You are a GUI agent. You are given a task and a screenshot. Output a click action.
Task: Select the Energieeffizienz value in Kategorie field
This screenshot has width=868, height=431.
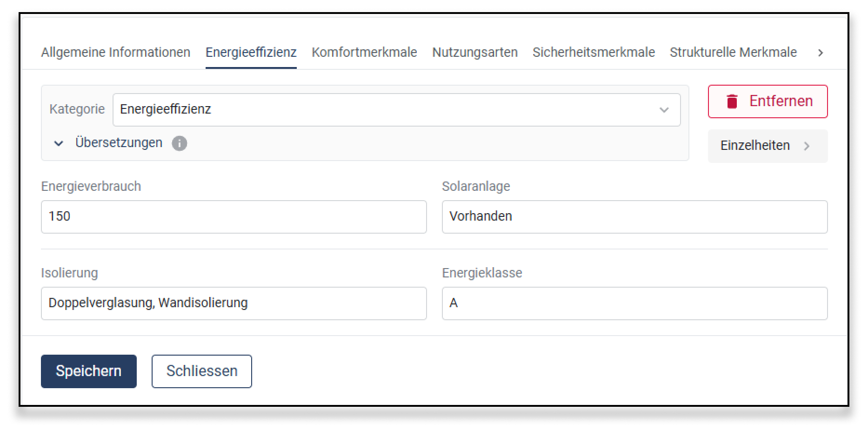(165, 109)
